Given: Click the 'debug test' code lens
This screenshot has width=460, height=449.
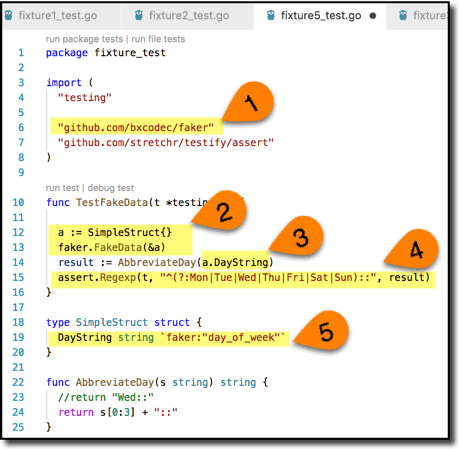Looking at the screenshot, I should click(111, 188).
